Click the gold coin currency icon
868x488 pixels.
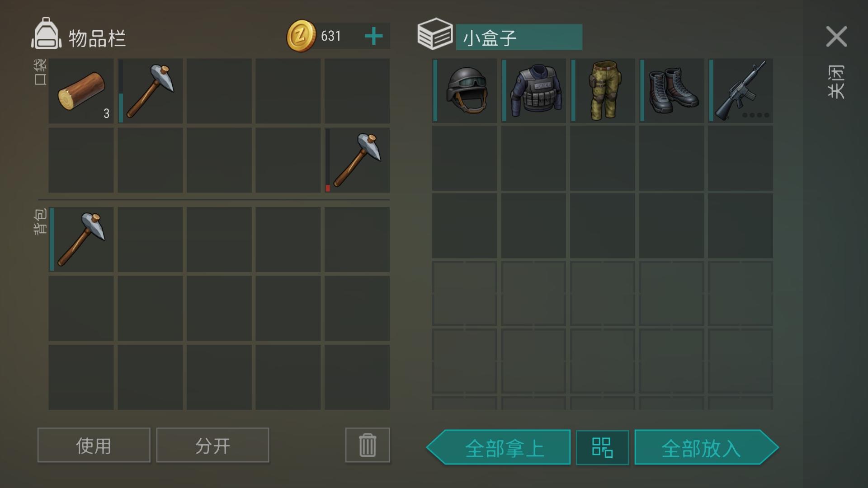point(301,36)
